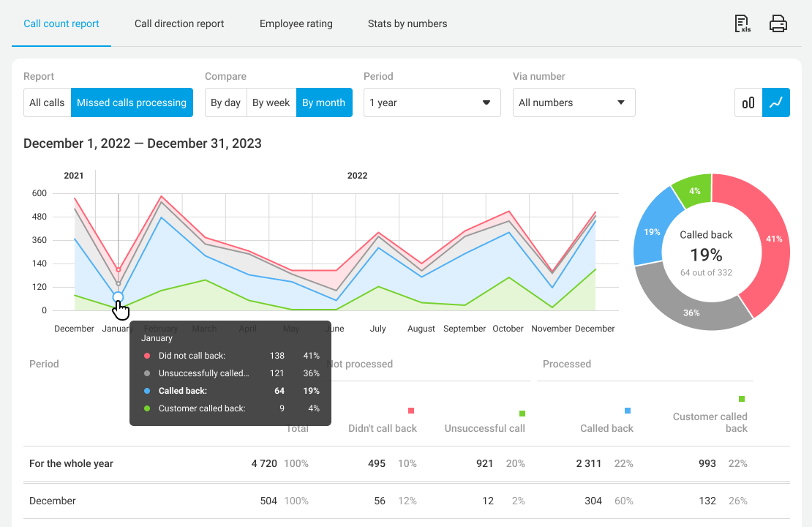Export report as XLS file
812x527 pixels.
coord(743,23)
